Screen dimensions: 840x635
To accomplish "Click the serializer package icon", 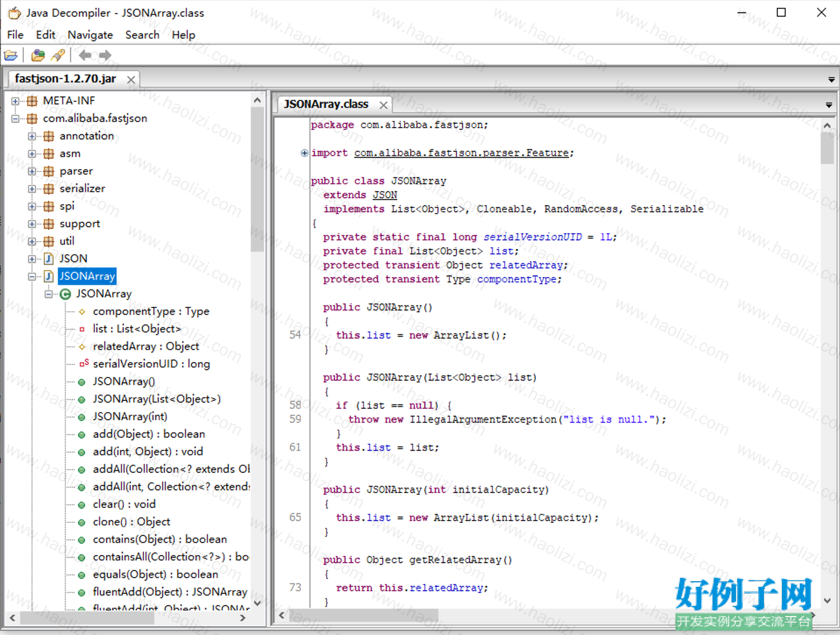I will (49, 189).
